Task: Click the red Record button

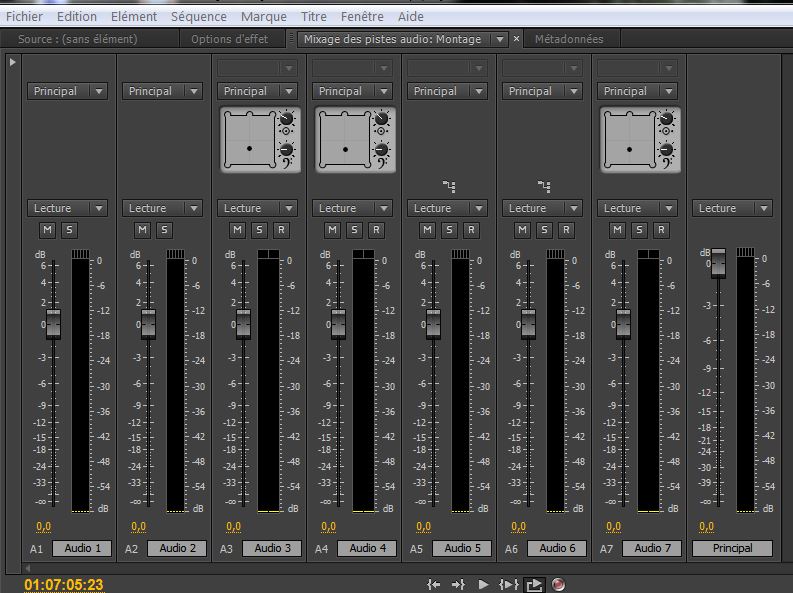Action: [x=558, y=584]
